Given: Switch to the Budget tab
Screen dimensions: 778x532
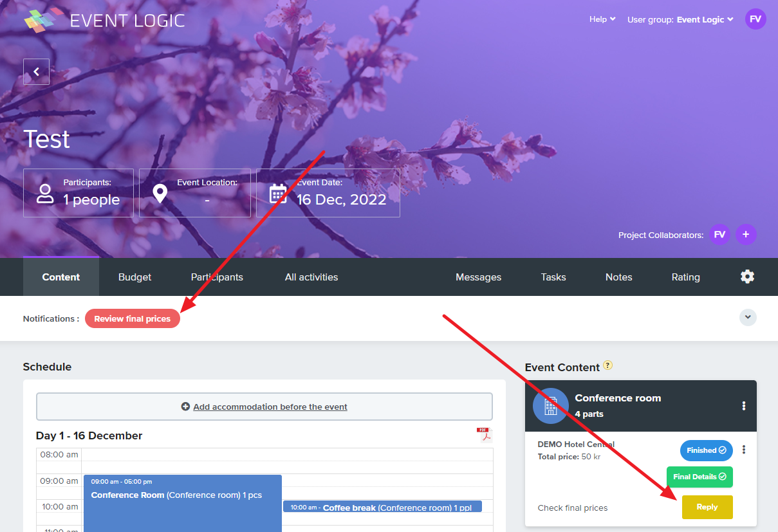Looking at the screenshot, I should click(135, 277).
